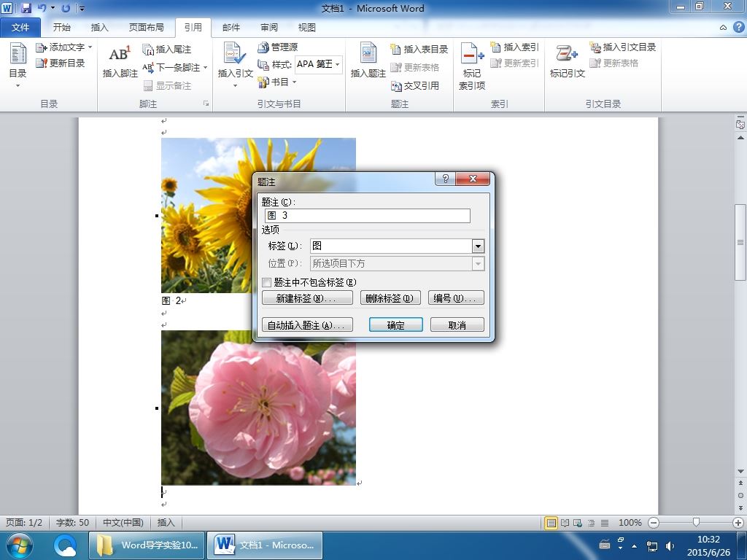747x560 pixels.
Task: Click Insert Caption (插入题注) in the ribbon
Action: (368, 61)
